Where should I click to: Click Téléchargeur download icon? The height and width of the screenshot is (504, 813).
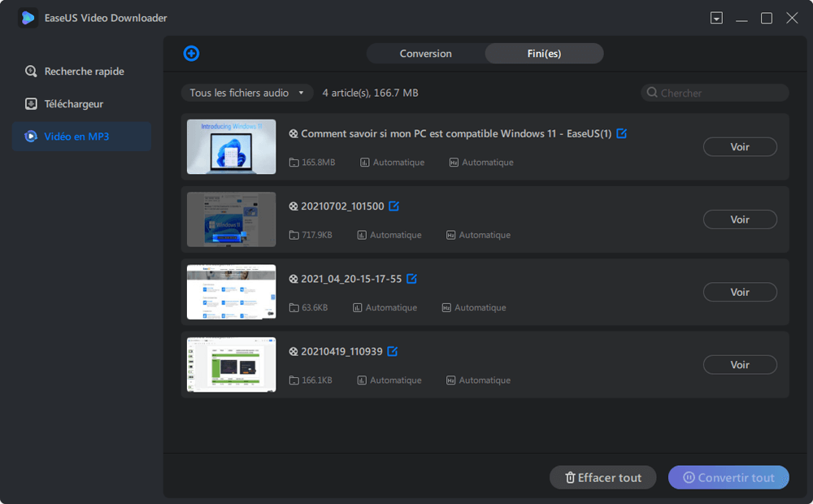[31, 104]
